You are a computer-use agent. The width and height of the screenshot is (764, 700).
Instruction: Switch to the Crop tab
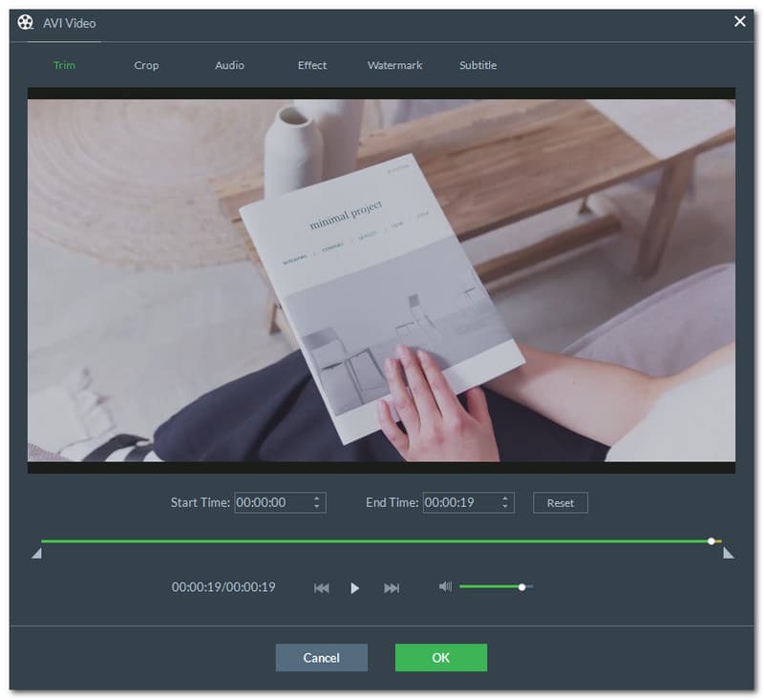coord(146,65)
